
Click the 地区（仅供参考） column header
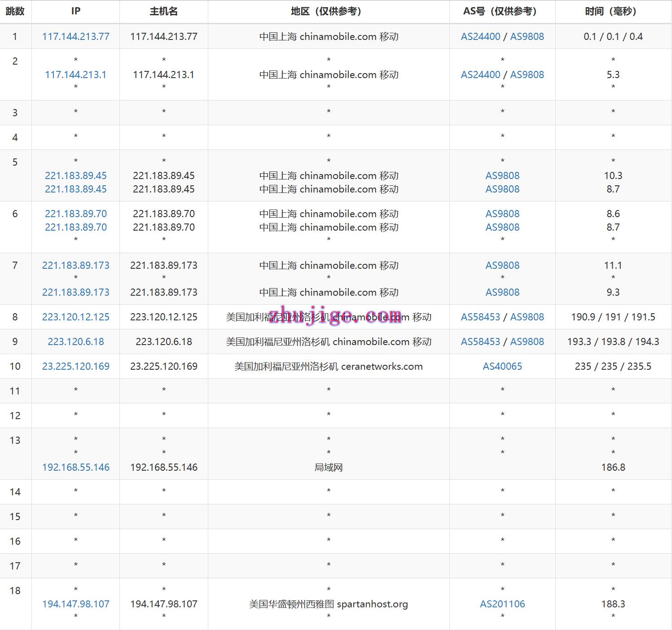[329, 12]
